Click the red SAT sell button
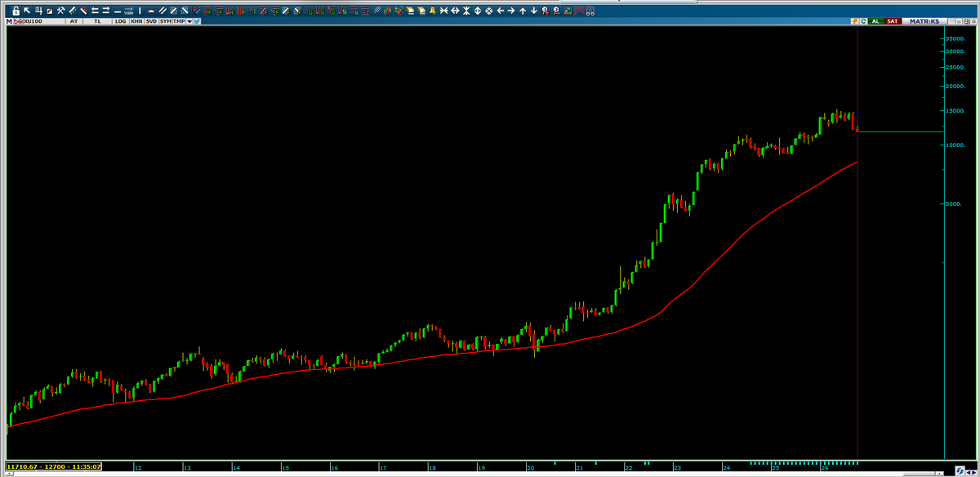This screenshot has width=980, height=477. tap(893, 21)
